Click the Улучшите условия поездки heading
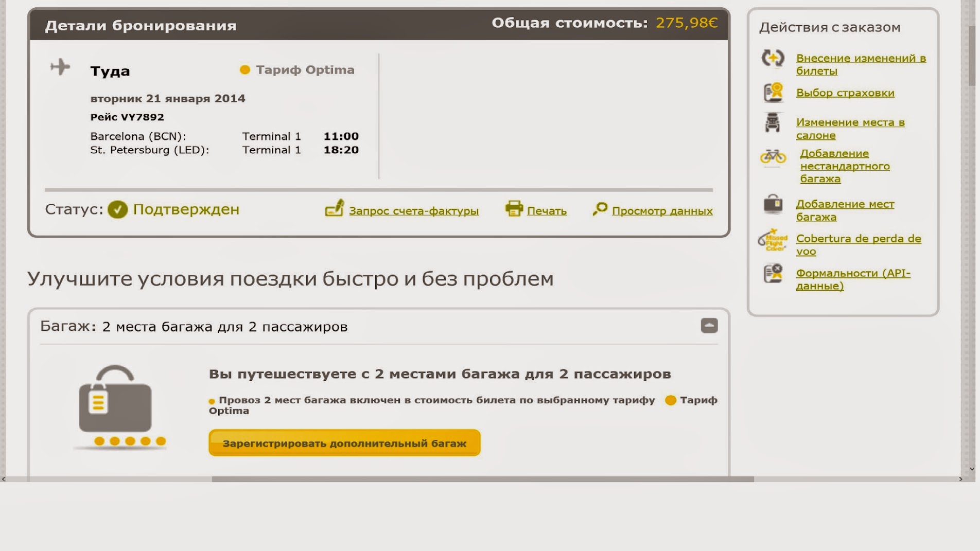The width and height of the screenshot is (980, 551). tap(290, 279)
